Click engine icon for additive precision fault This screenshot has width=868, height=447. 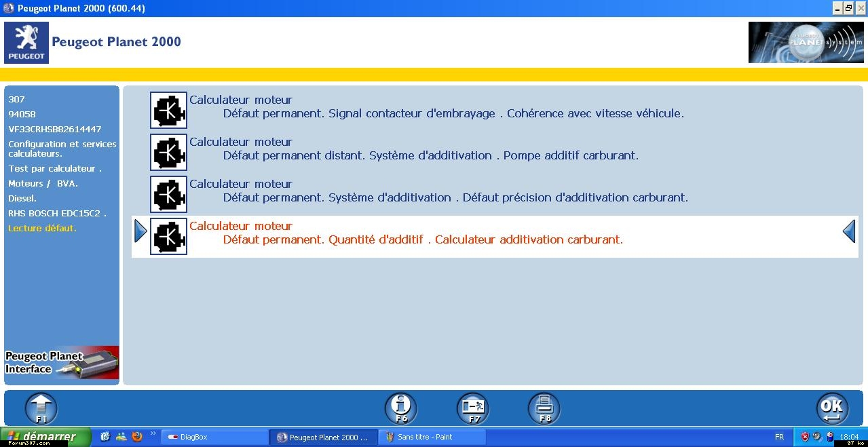coord(168,195)
